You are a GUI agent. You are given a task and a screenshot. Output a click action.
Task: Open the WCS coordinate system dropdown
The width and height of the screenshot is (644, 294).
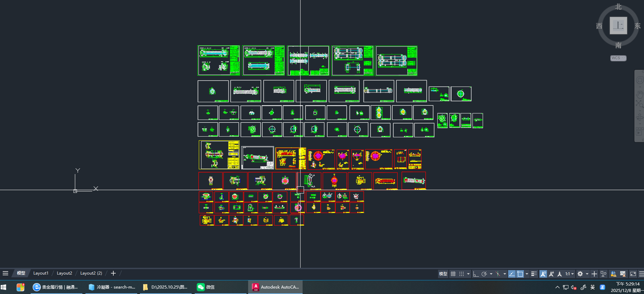point(618,58)
